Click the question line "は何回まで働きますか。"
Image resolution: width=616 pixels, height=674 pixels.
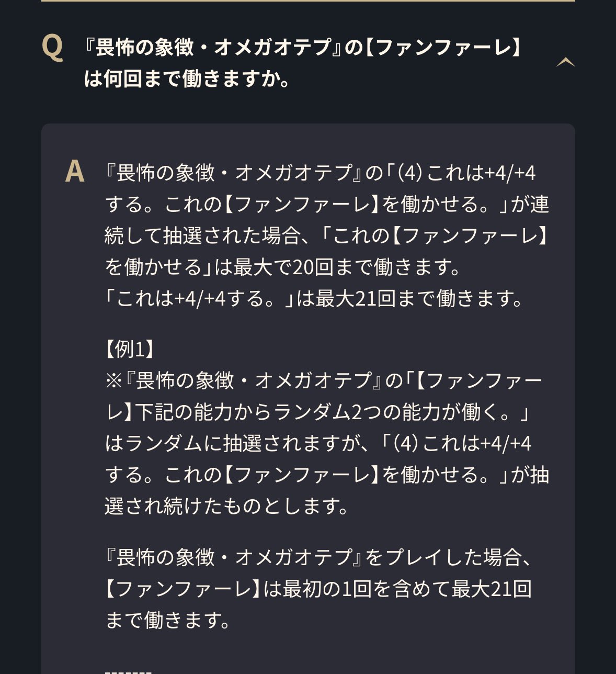(188, 79)
